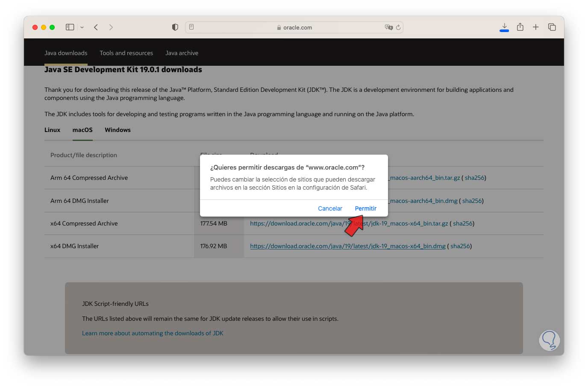Open the x64 Compressed Archive tar.gz link

[349, 223]
